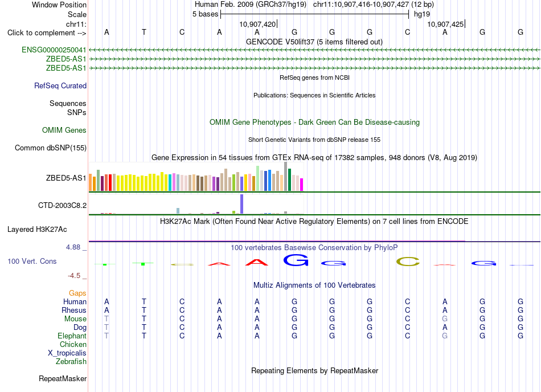The width and height of the screenshot is (541, 392).
Task: Open the OMIM Genes track label
Action: click(x=64, y=130)
